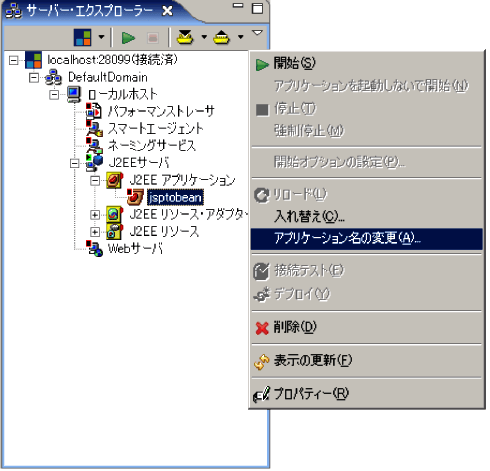Click the deploy down-arrow toolbar icon

tap(185, 37)
